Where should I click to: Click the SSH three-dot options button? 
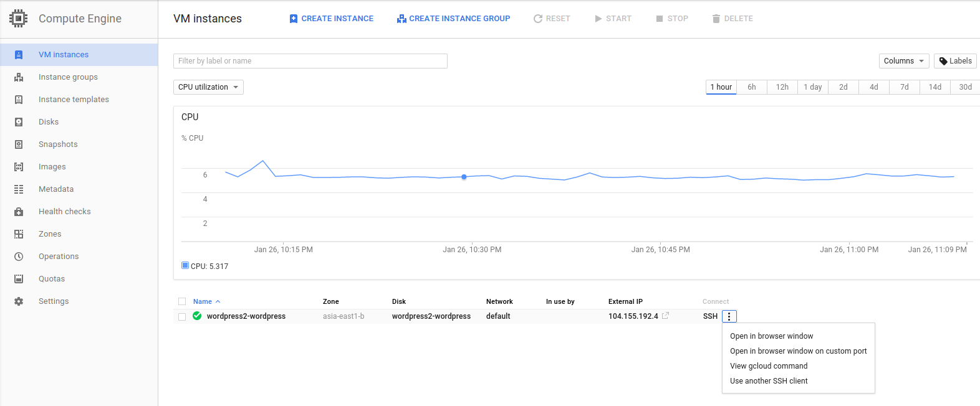[x=729, y=316]
